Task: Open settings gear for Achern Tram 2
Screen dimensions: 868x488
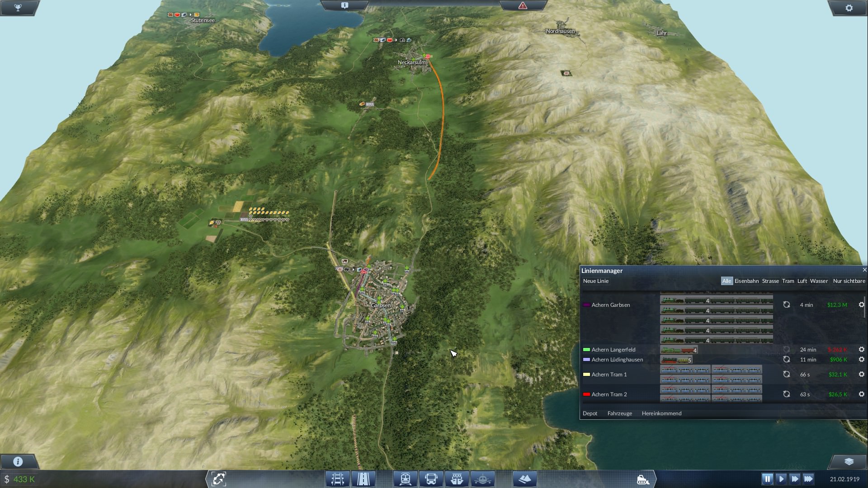Action: click(861, 394)
